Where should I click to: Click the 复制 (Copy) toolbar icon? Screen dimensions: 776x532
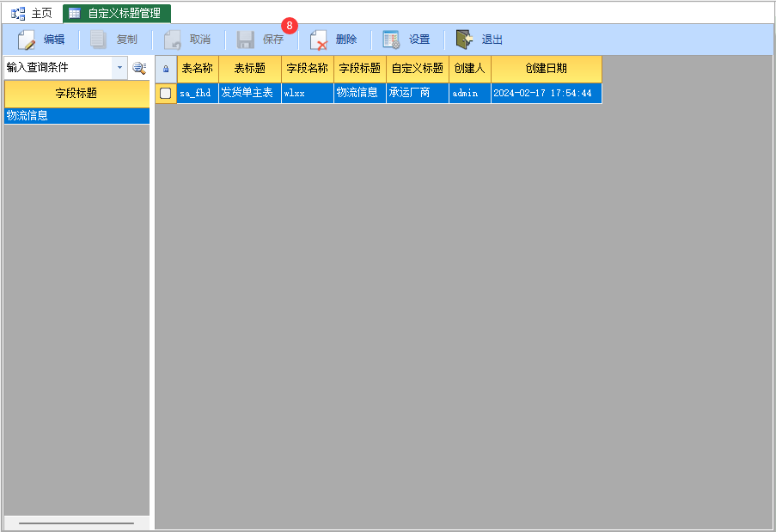99,40
